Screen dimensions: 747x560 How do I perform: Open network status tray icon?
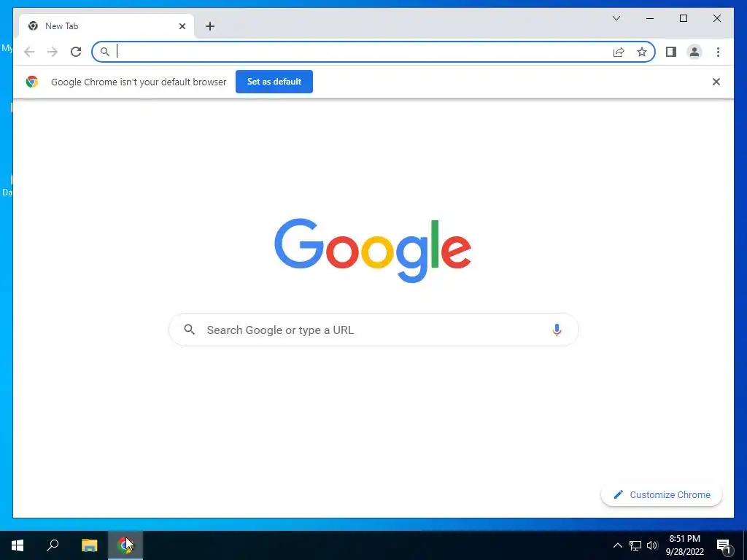[635, 545]
